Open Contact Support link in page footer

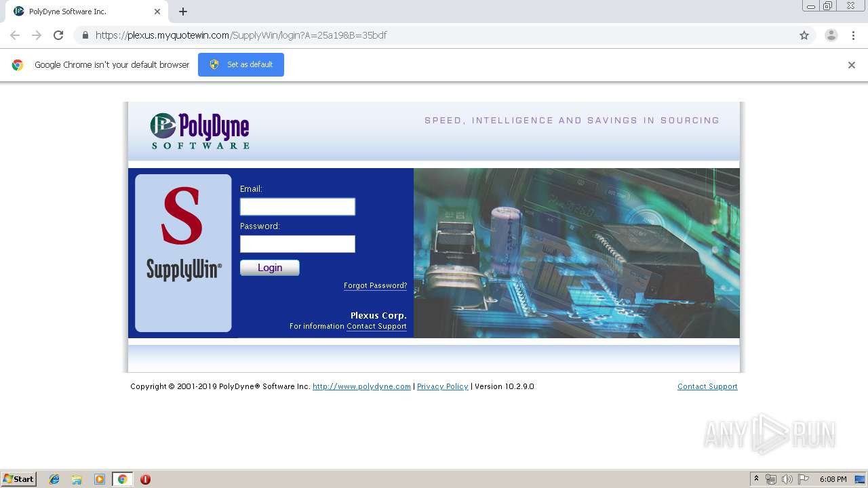click(707, 386)
